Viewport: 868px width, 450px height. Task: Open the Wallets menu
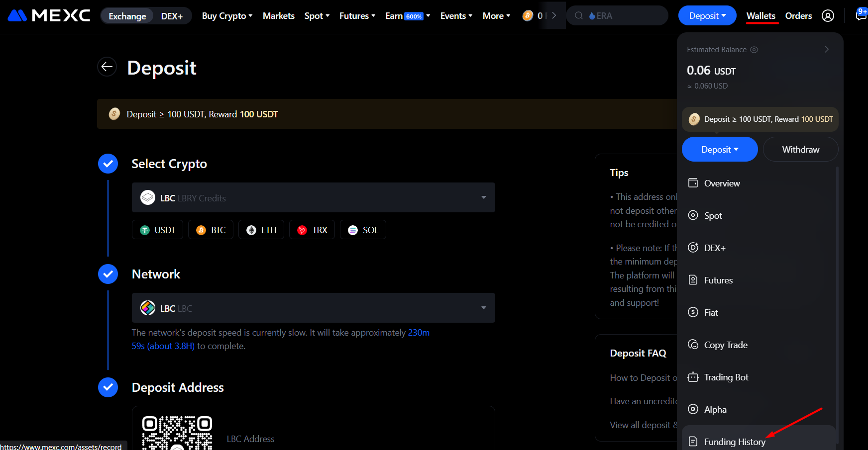click(x=761, y=16)
